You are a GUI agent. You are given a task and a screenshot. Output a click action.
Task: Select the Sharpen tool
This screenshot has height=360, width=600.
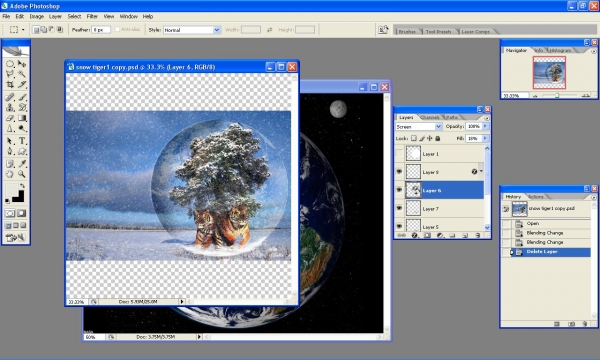[10, 129]
